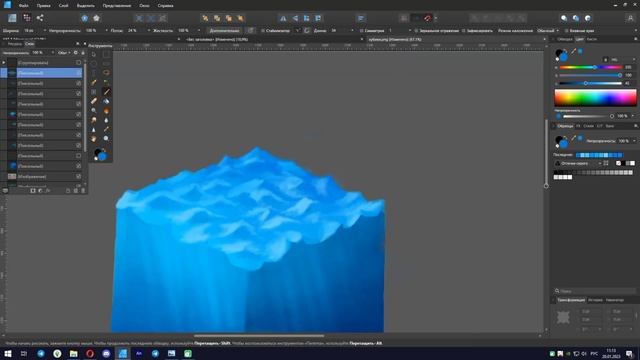Toggle visibility of the (Сгруппировать) group layer
The height and width of the screenshot is (360, 640).
tap(78, 63)
